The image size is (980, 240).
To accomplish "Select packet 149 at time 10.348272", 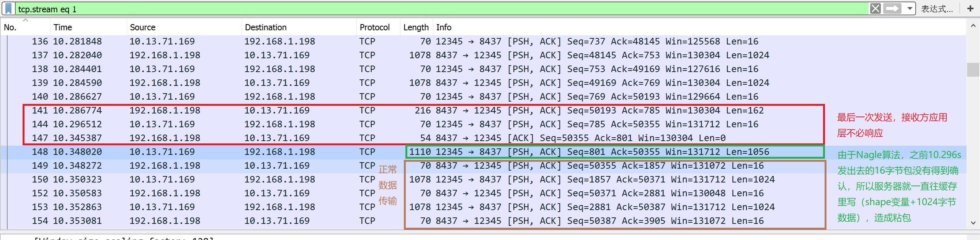I will tap(483, 166).
